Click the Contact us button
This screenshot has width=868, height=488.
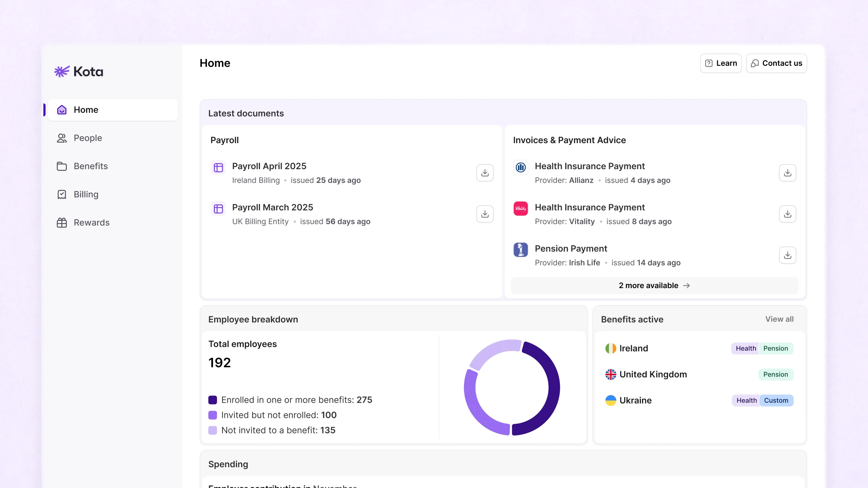pos(776,63)
